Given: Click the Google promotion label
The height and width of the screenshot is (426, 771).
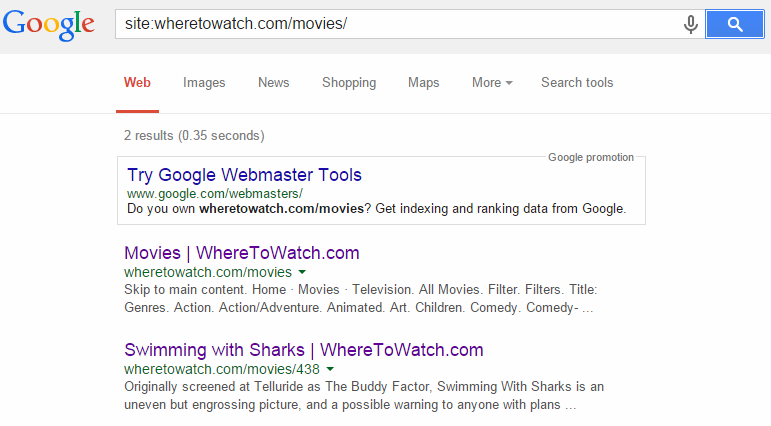Looking at the screenshot, I should (591, 157).
